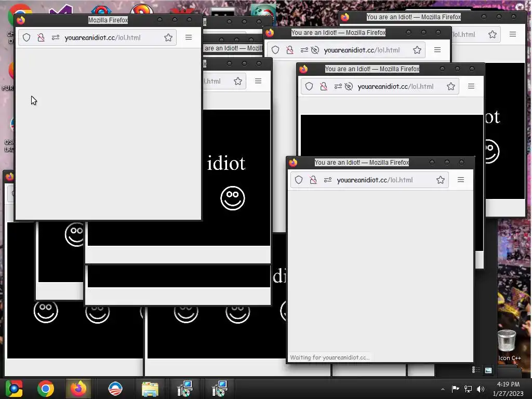The image size is (532, 399).
Task: Open File Explorer from the taskbar
Action: pos(150,389)
